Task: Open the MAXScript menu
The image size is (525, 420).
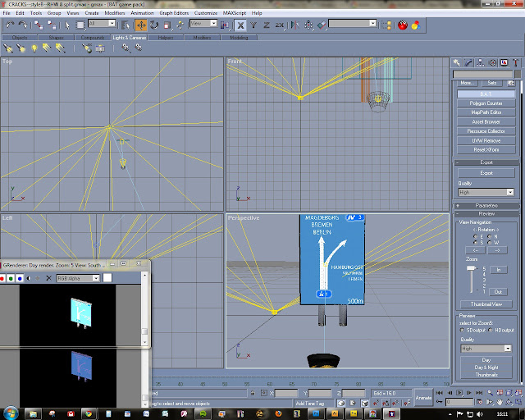Action: click(x=235, y=13)
